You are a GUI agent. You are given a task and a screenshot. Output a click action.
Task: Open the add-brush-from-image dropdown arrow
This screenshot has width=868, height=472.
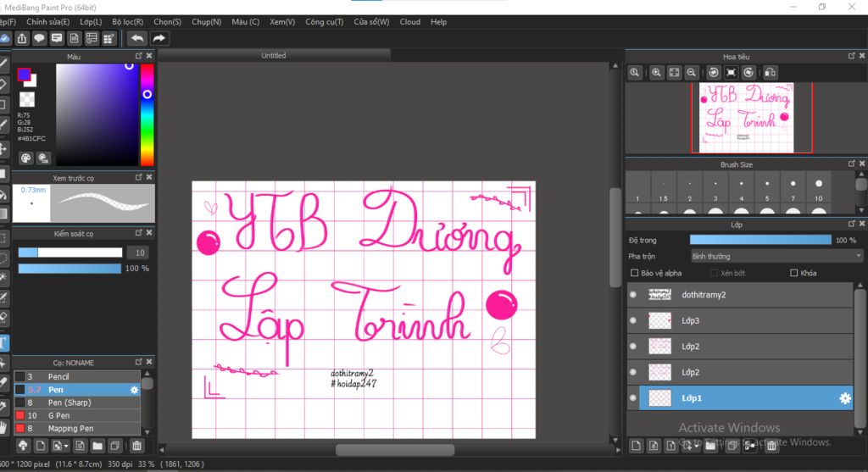(66, 446)
